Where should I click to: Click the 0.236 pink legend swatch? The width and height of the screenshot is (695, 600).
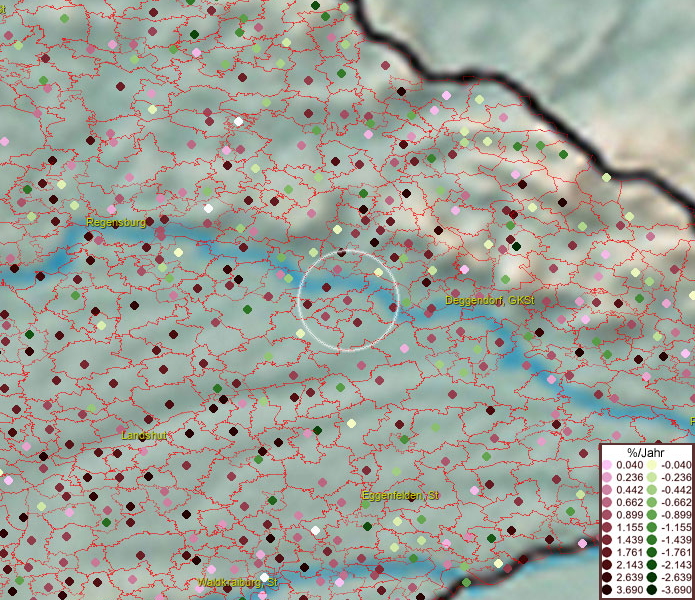607,477
